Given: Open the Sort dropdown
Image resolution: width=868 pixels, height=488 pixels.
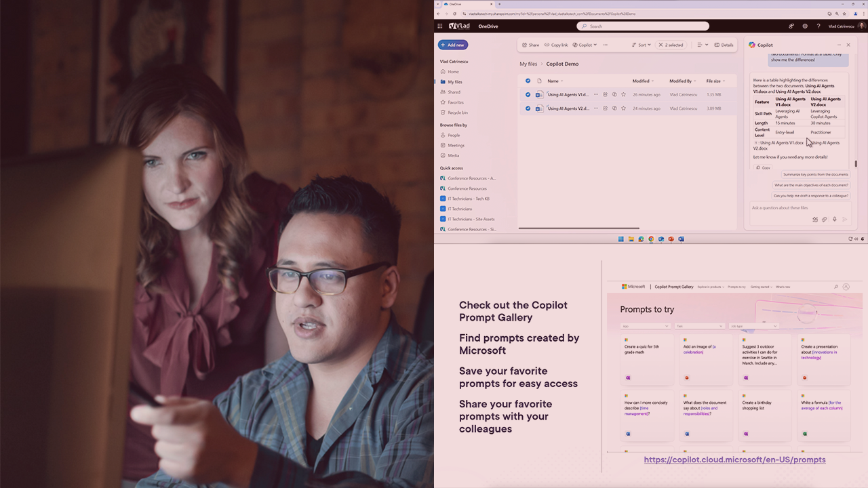Looking at the screenshot, I should pos(641,45).
